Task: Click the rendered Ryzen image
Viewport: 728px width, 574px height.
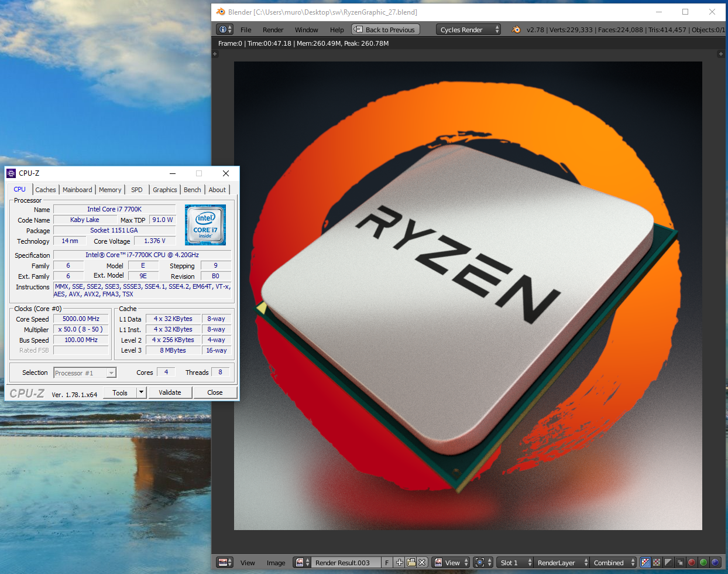Action: pyautogui.click(x=468, y=296)
